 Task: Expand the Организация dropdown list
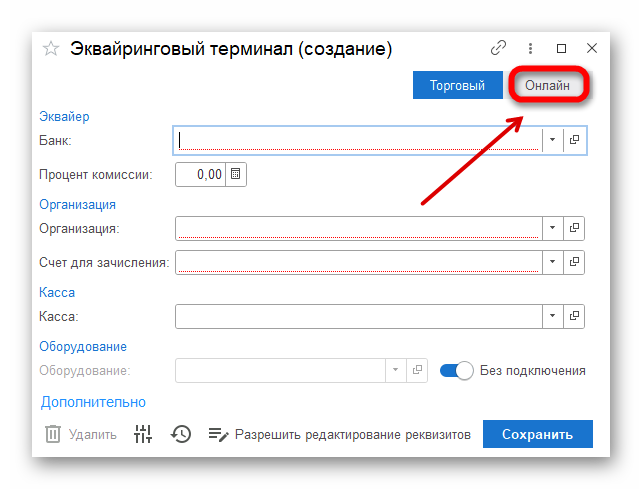point(553,228)
